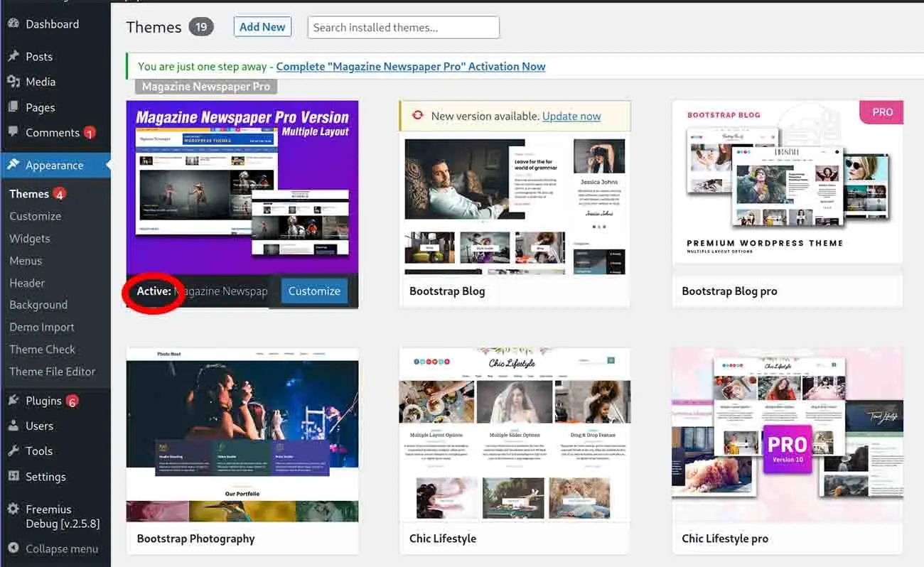Click the Bootstrap Blog theme name
Viewport: 924px width, 567px height.
click(447, 291)
